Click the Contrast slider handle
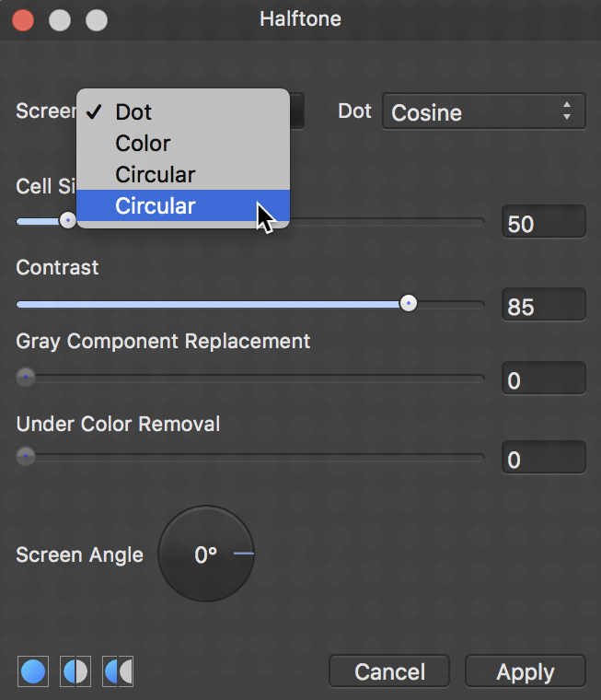This screenshot has width=601, height=700. pos(409,304)
